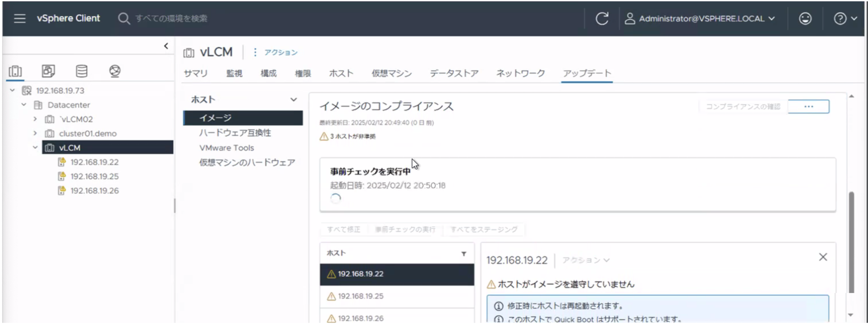Open the サマリ tab
868x324 pixels.
tap(195, 74)
